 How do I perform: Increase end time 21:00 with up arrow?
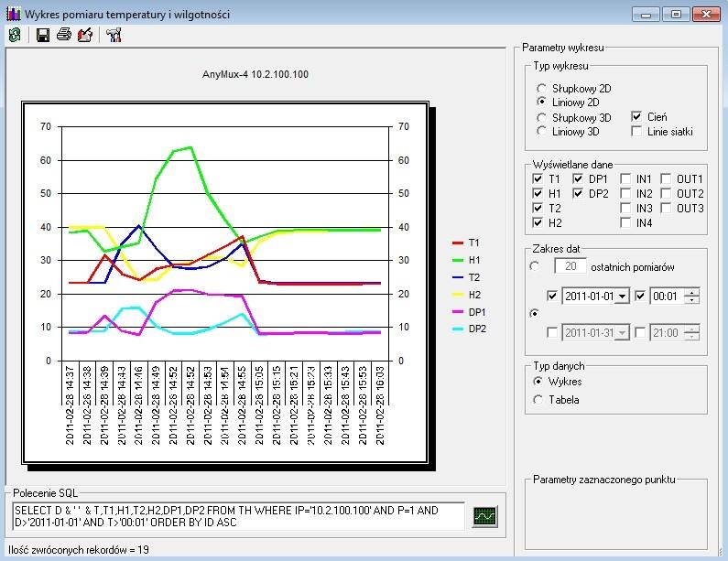point(691,329)
